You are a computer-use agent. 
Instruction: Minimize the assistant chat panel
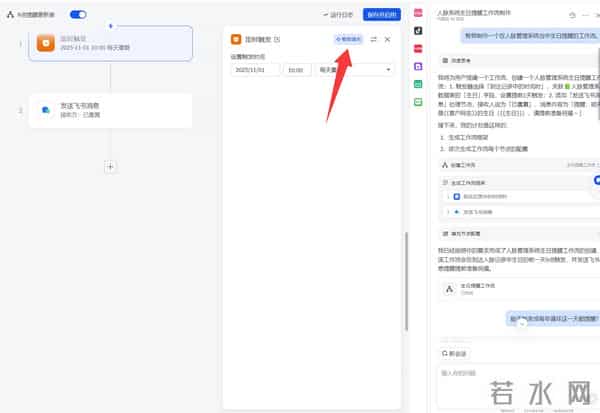(x=585, y=15)
